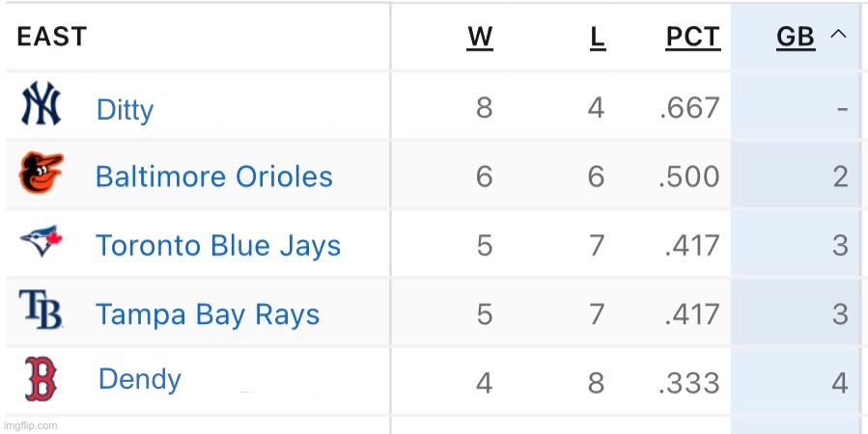This screenshot has height=434, width=868.
Task: Click the New York Yankees logo icon
Action: (x=41, y=106)
